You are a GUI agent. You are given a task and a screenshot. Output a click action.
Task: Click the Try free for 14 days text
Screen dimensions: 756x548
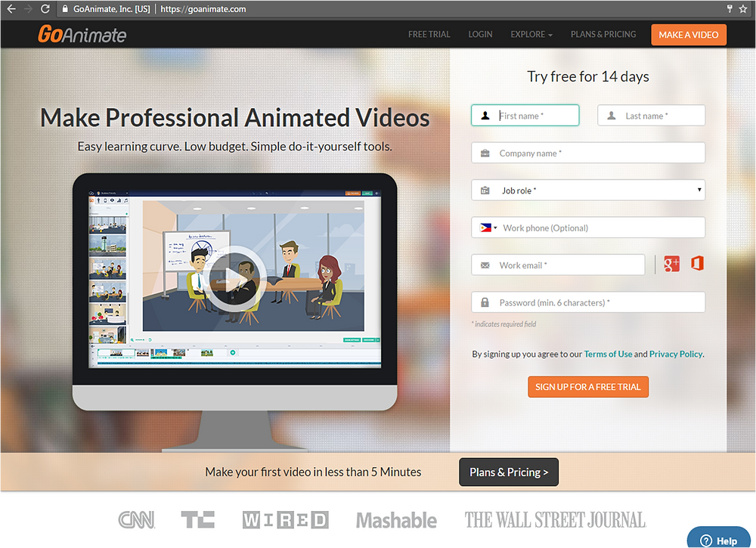coord(587,76)
